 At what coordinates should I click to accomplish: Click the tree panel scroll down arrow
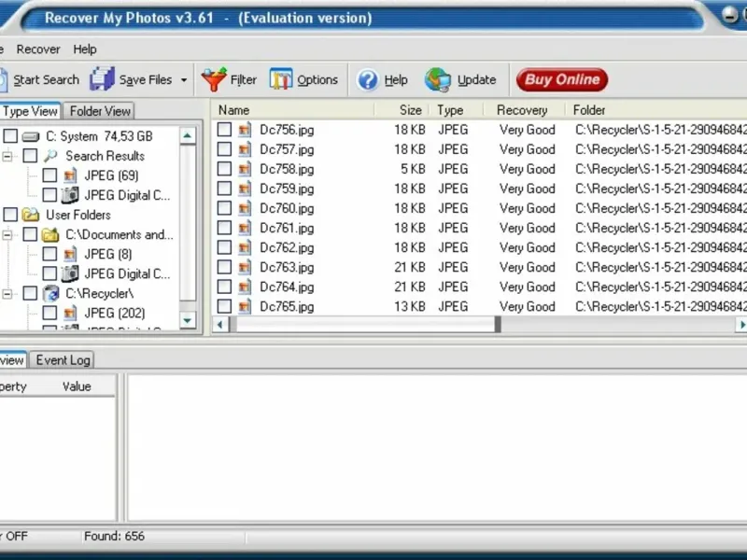pos(188,320)
